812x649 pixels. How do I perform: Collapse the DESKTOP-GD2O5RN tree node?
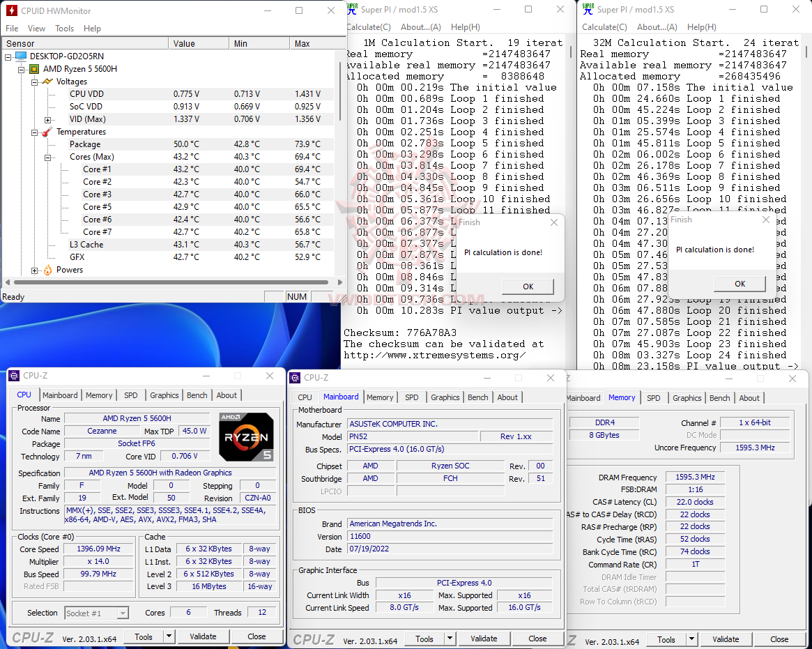[8, 56]
